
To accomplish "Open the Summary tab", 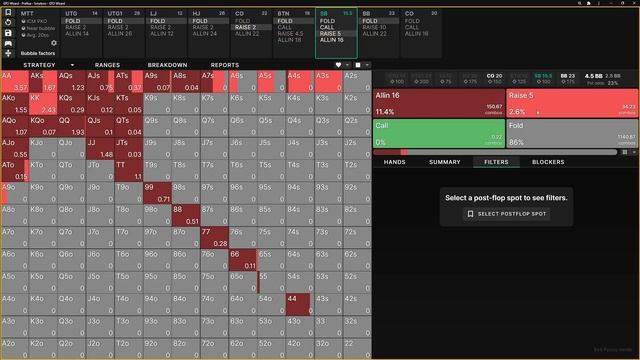I will 444,162.
